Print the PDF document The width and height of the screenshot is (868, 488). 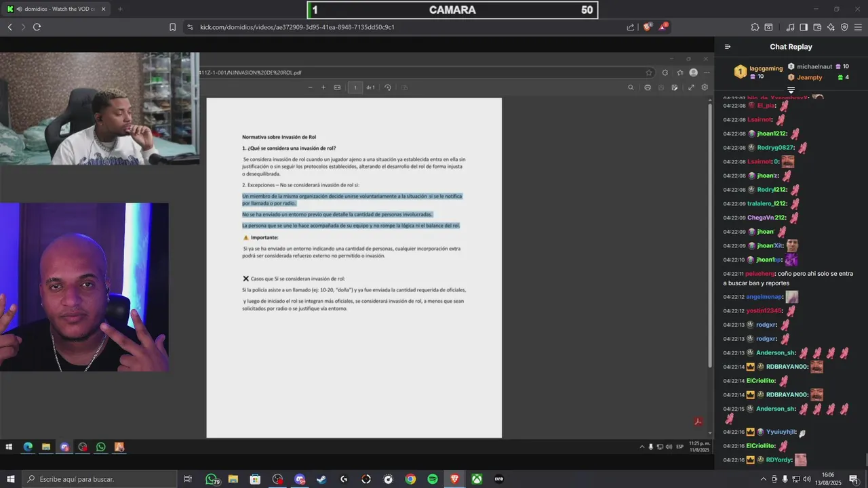[x=648, y=87]
